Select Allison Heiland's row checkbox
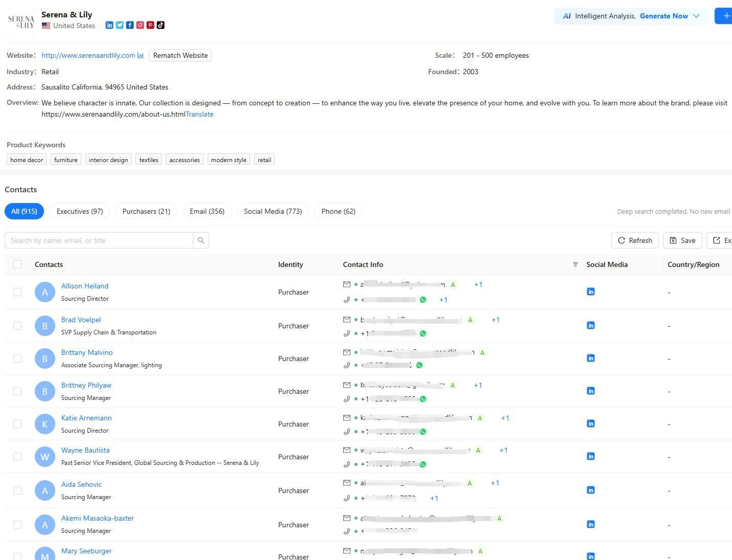This screenshot has height=560, width=732. pos(17,292)
